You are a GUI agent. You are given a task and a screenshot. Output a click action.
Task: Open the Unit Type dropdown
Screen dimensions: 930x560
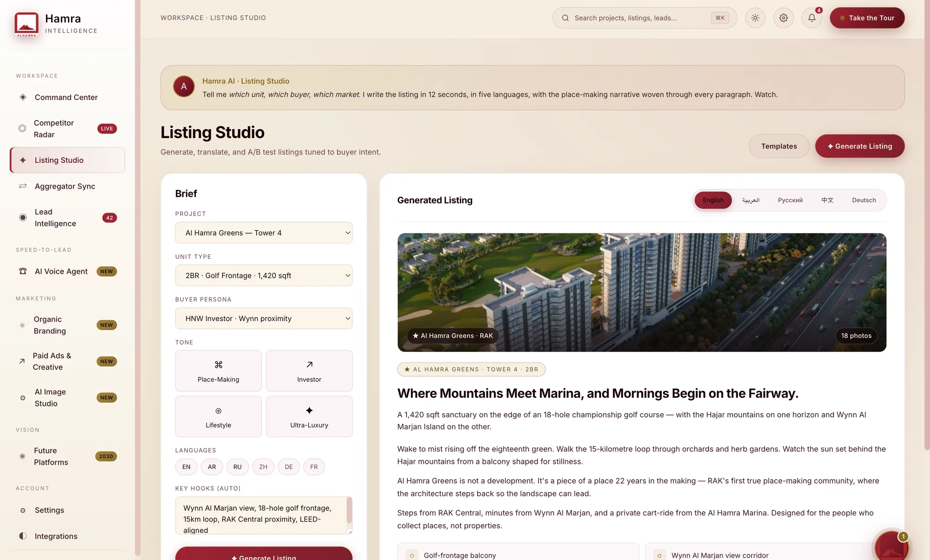[264, 276]
